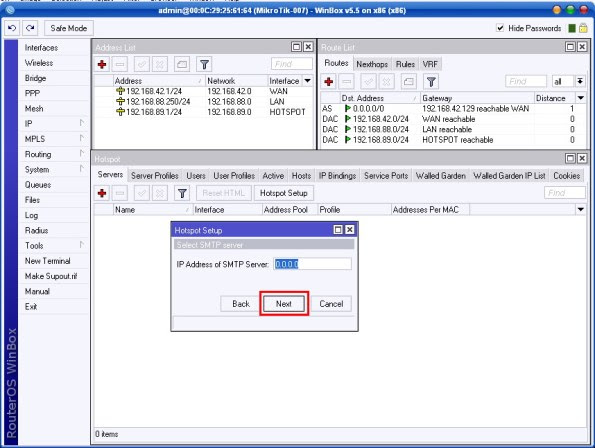This screenshot has height=448, width=595.
Task: Click the Hotspot Setup button
Action: [x=283, y=193]
